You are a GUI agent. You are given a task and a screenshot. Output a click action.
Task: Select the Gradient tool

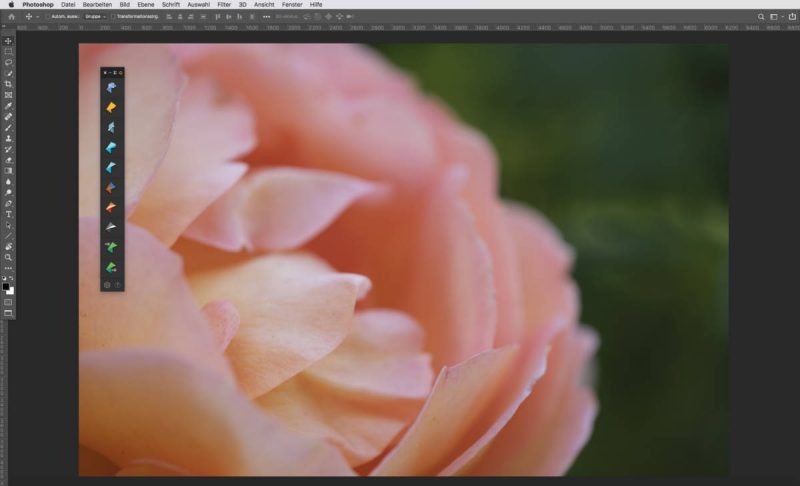click(8, 171)
